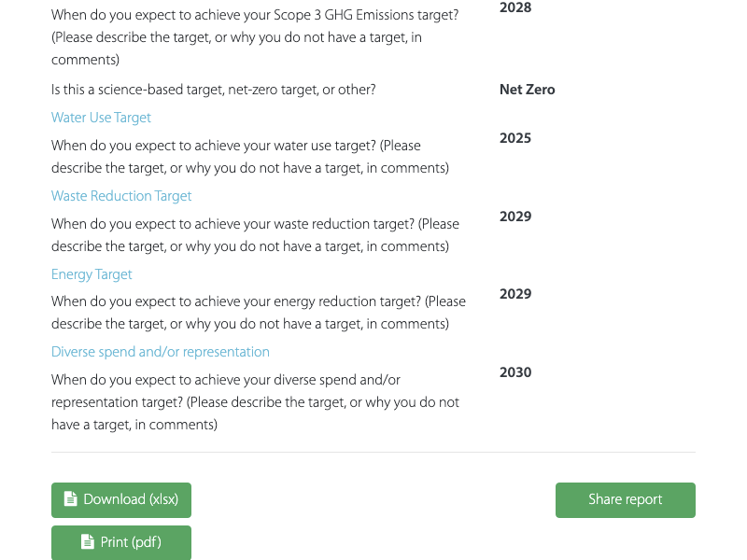747x560 pixels.
Task: Click the Download (xlsx) label text
Action: point(131,499)
